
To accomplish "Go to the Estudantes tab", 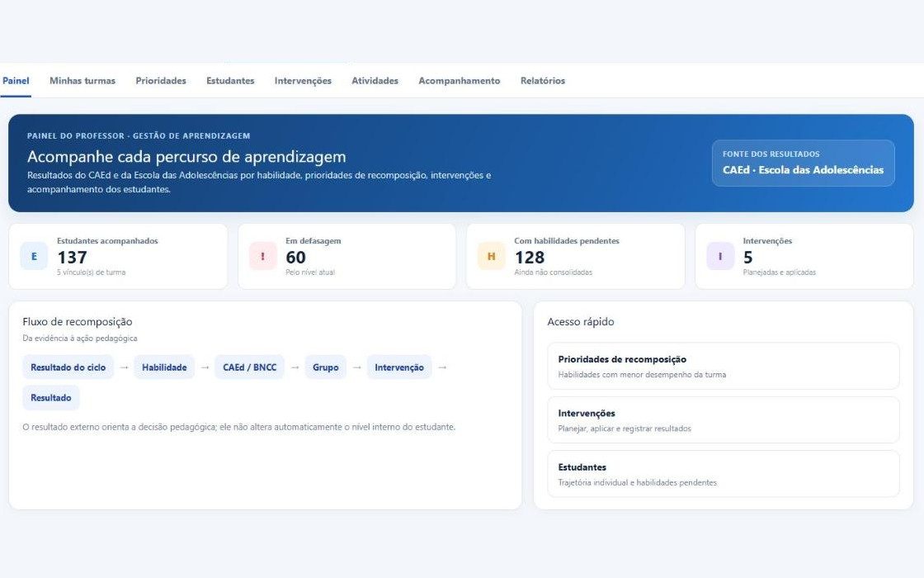I will (230, 81).
